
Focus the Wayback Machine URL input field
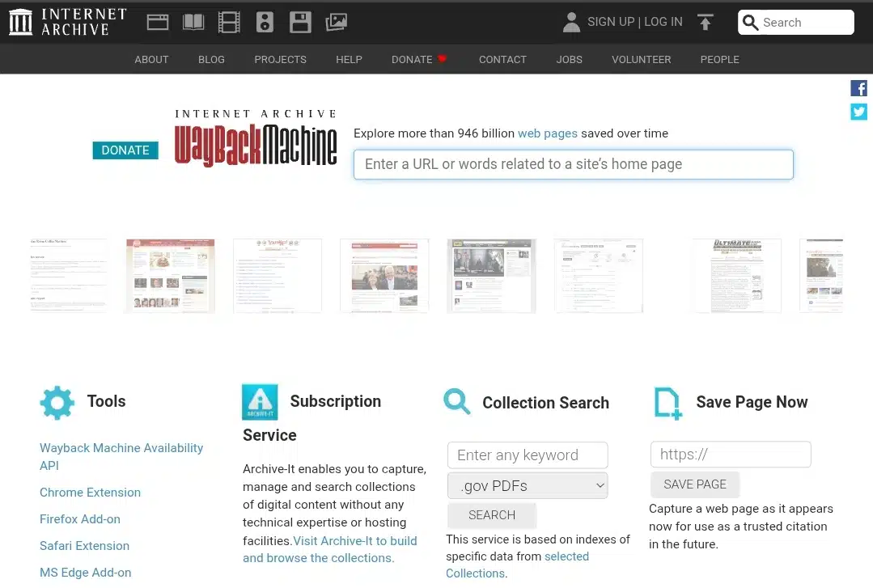coord(574,164)
